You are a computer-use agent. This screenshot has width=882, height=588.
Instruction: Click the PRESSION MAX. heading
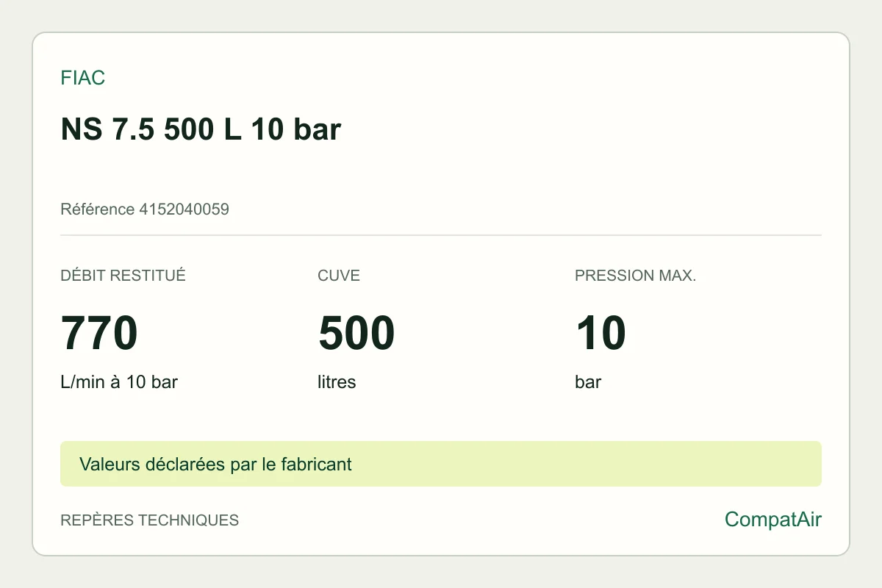point(635,276)
